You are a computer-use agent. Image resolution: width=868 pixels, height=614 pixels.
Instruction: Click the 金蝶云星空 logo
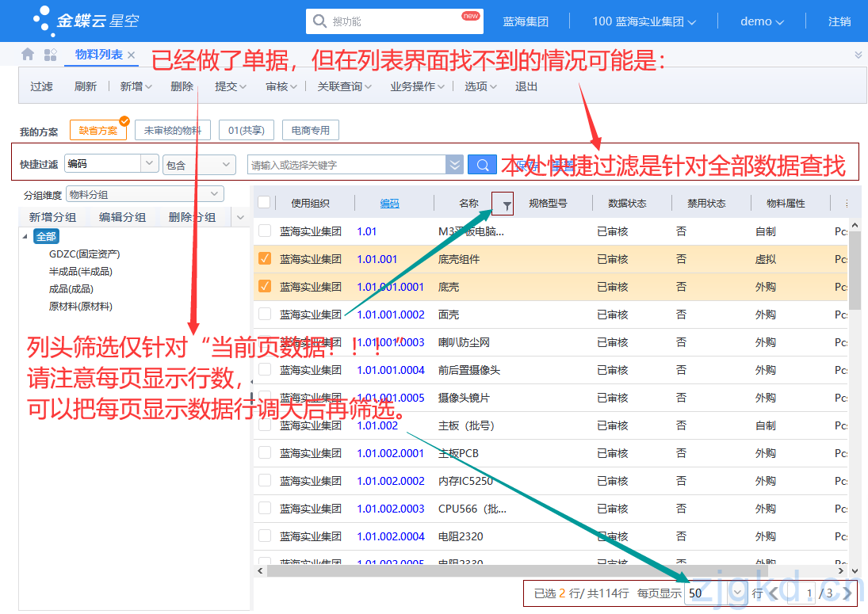point(86,21)
